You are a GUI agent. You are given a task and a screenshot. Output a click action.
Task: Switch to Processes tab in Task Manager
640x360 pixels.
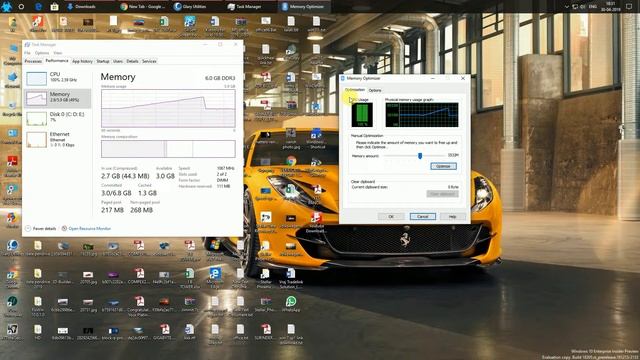[x=33, y=61]
